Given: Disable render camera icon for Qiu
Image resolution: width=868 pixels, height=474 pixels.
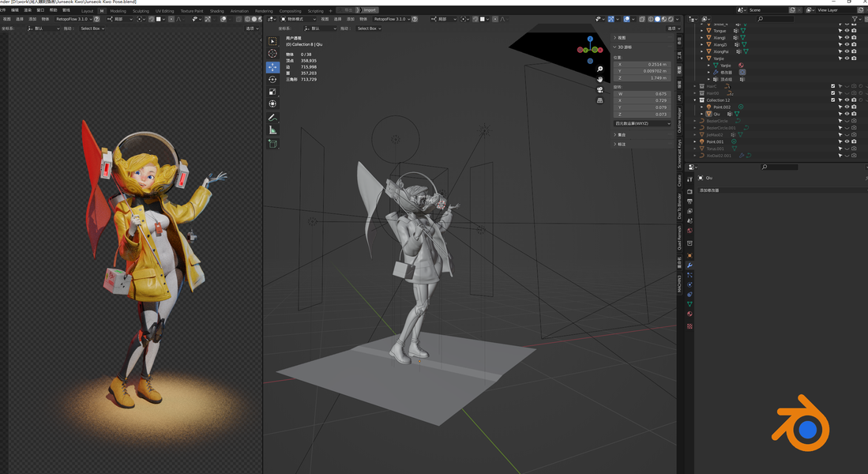Looking at the screenshot, I should pos(854,114).
